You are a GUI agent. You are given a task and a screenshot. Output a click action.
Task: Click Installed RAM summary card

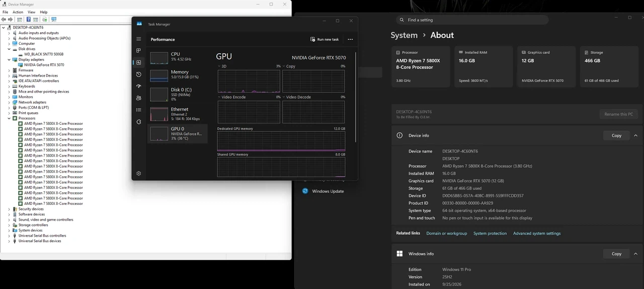pos(484,66)
